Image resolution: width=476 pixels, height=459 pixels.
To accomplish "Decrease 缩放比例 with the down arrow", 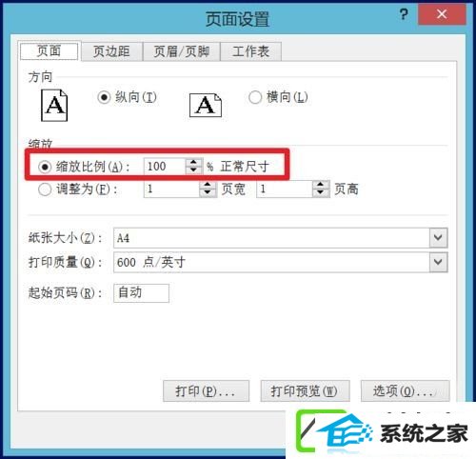I will (x=193, y=170).
